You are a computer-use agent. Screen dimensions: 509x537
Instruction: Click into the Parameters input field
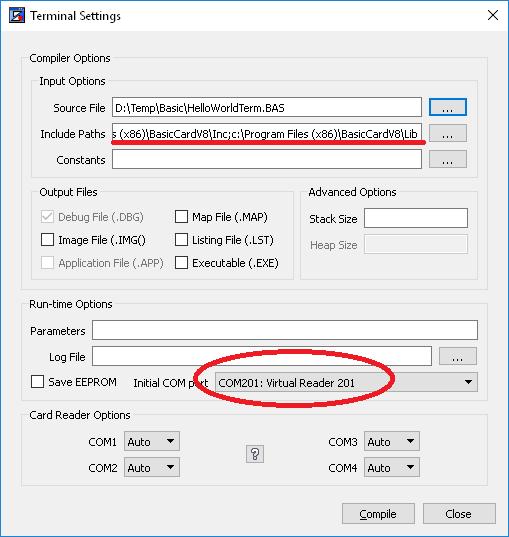(285, 330)
